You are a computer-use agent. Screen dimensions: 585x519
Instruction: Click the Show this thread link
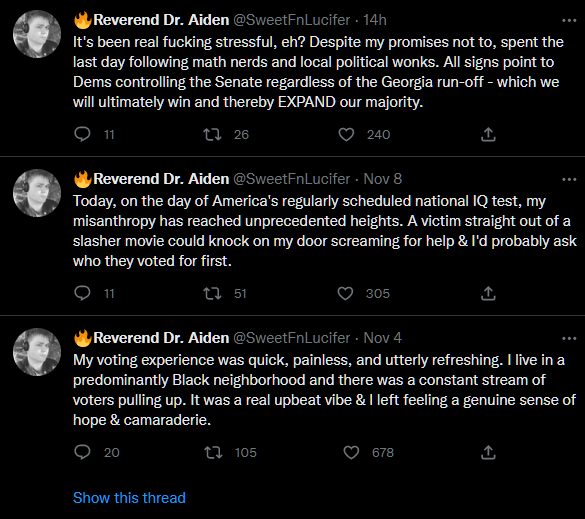point(129,498)
